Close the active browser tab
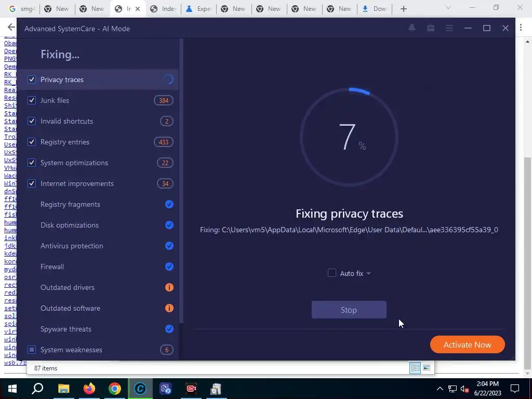 (x=138, y=9)
